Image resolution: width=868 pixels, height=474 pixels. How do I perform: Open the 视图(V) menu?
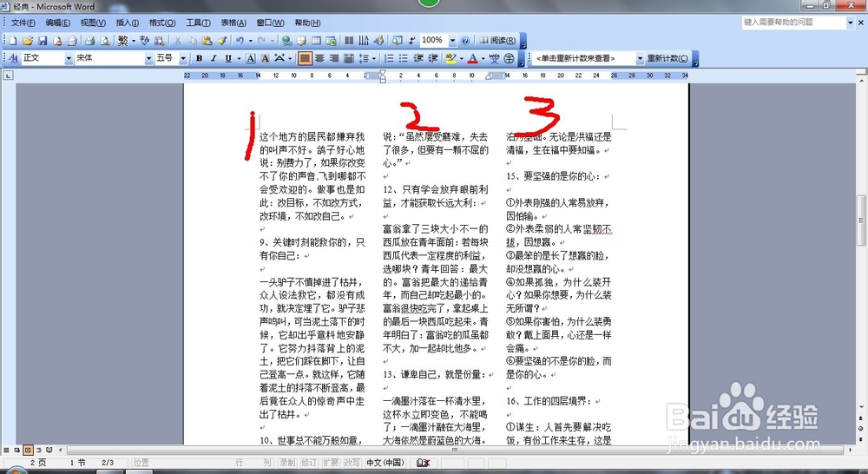(x=93, y=23)
